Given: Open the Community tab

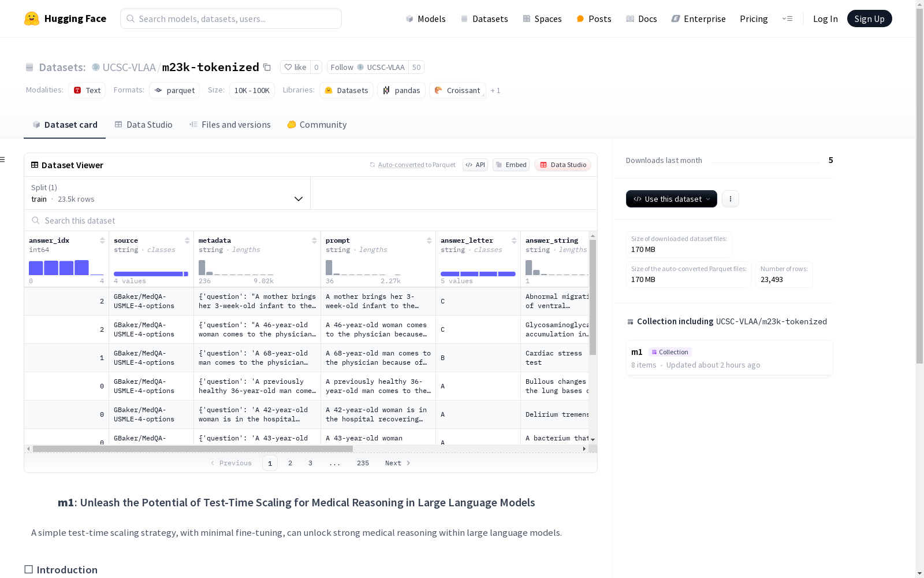Looking at the screenshot, I should point(317,125).
